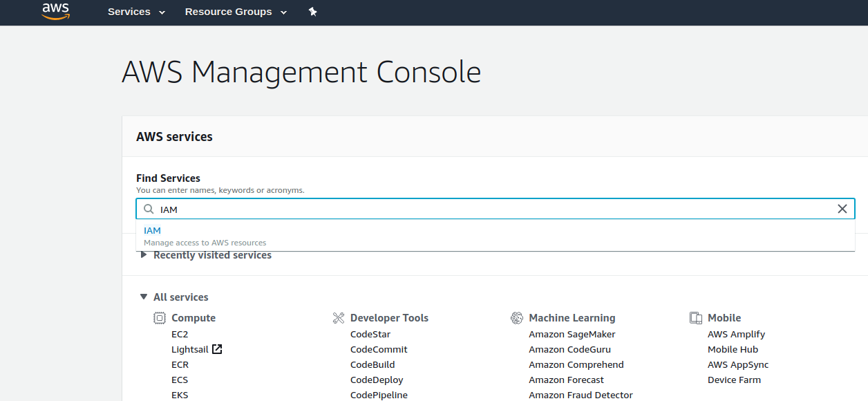Open the Resource Groups dropdown
The height and width of the screenshot is (401, 868).
(236, 12)
